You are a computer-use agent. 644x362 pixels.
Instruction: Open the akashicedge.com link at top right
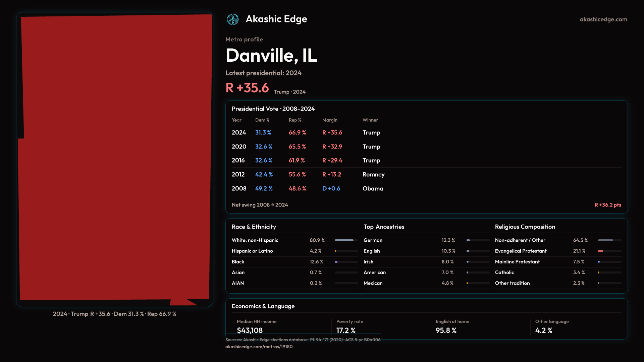[x=603, y=19]
